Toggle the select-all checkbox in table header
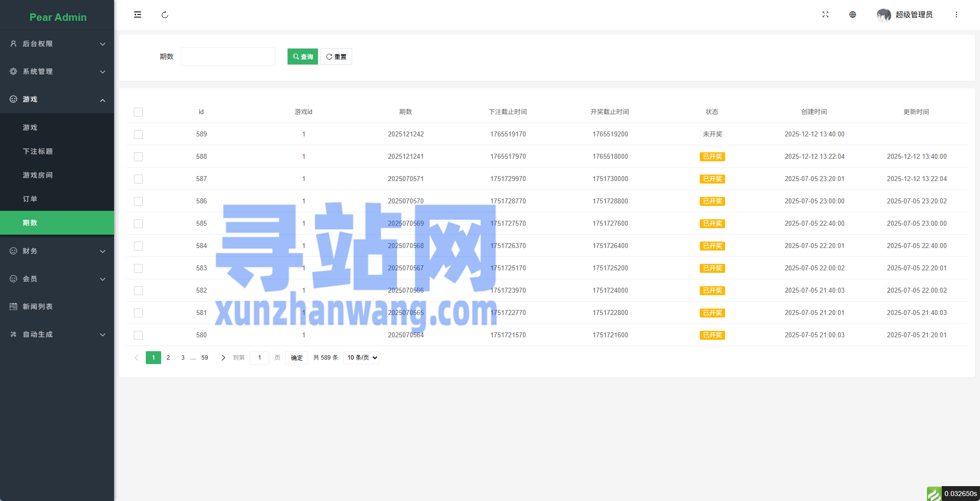980x501 pixels. click(138, 112)
